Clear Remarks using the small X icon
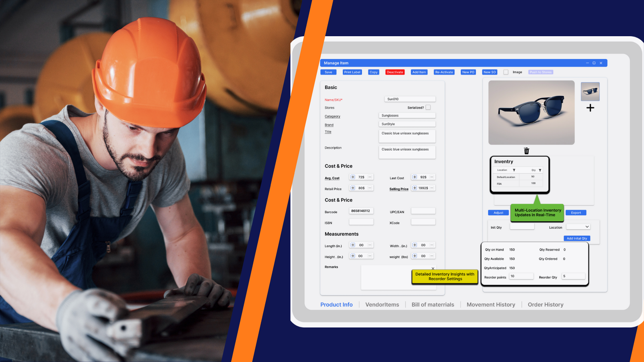This screenshot has height=362, width=644. pyautogui.click(x=433, y=268)
